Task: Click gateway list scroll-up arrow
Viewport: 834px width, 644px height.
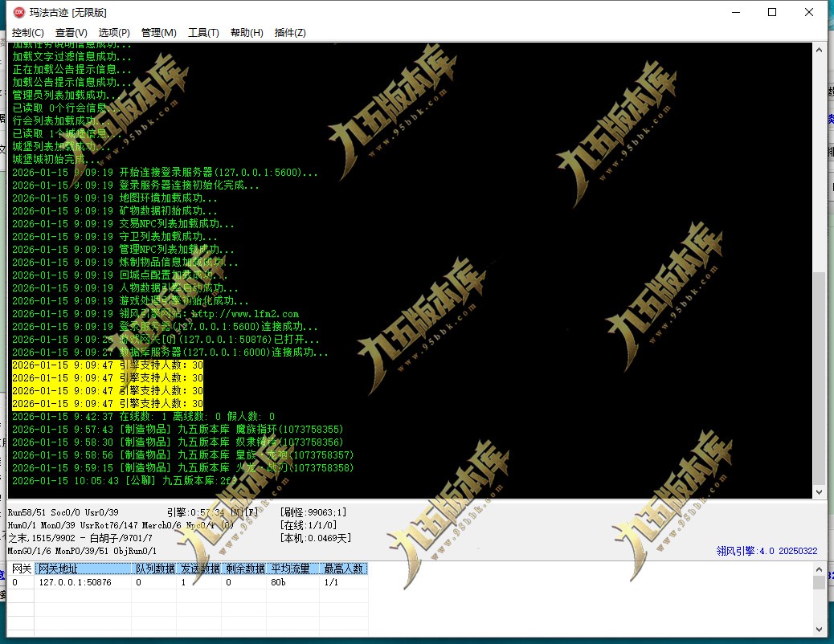Action: click(819, 569)
